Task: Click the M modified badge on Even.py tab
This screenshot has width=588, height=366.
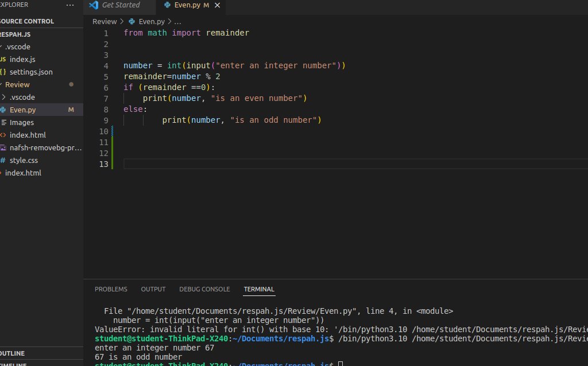Action: 206,5
